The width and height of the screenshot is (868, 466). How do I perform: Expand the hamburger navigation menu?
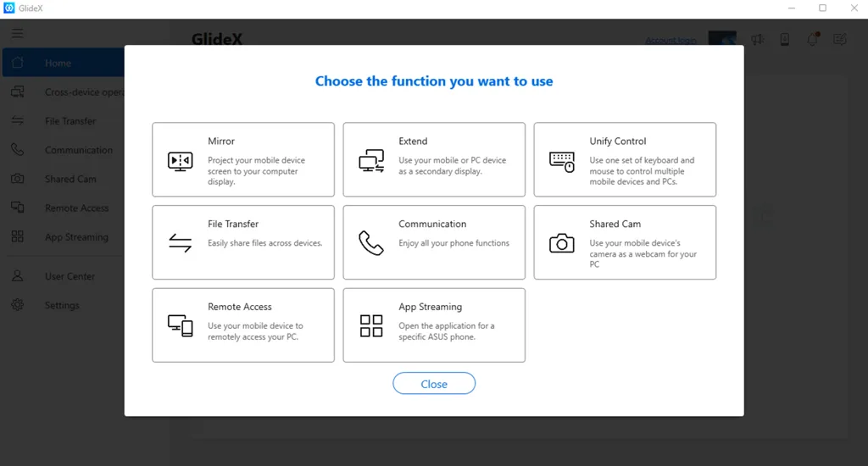coord(17,34)
